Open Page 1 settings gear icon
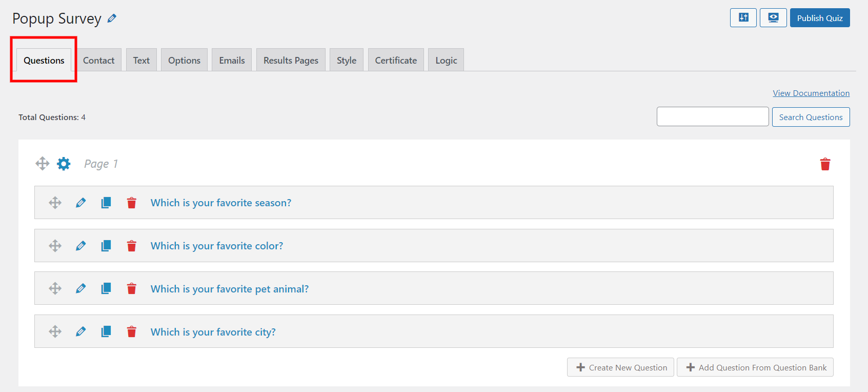This screenshot has height=392, width=868. 64,164
